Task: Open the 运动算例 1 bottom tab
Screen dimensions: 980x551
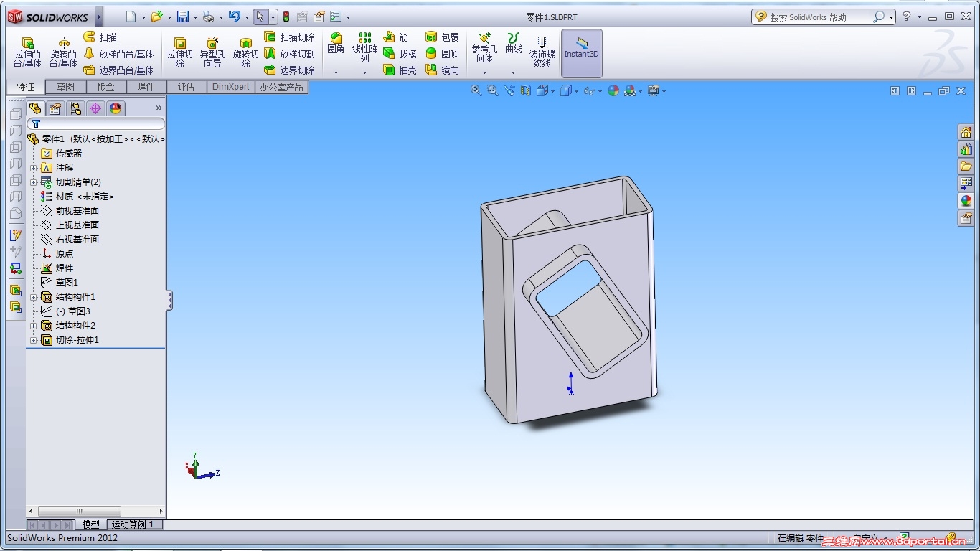Action: click(x=135, y=524)
